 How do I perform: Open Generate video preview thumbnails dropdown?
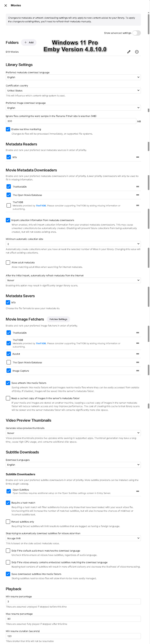point(73,433)
